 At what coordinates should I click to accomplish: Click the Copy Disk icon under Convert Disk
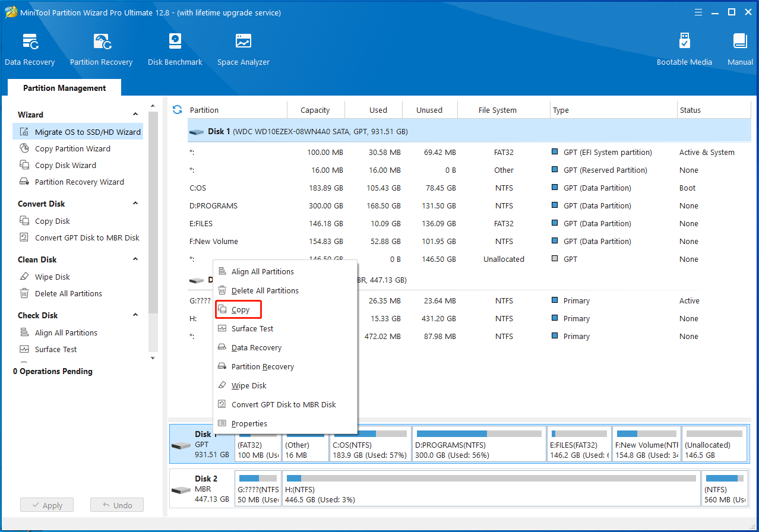click(x=24, y=221)
